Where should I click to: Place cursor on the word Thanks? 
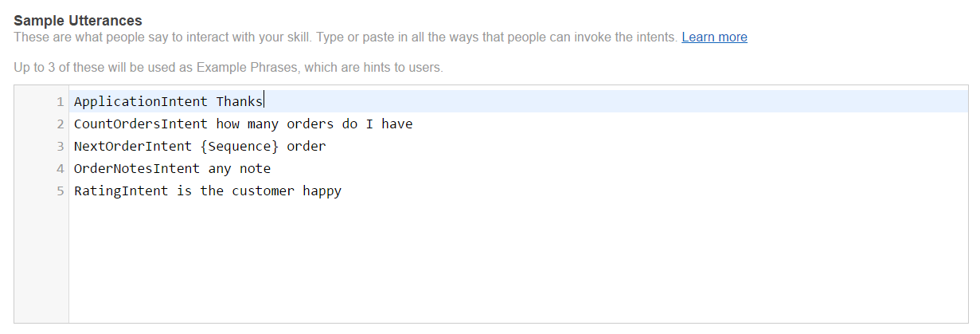[x=239, y=102]
